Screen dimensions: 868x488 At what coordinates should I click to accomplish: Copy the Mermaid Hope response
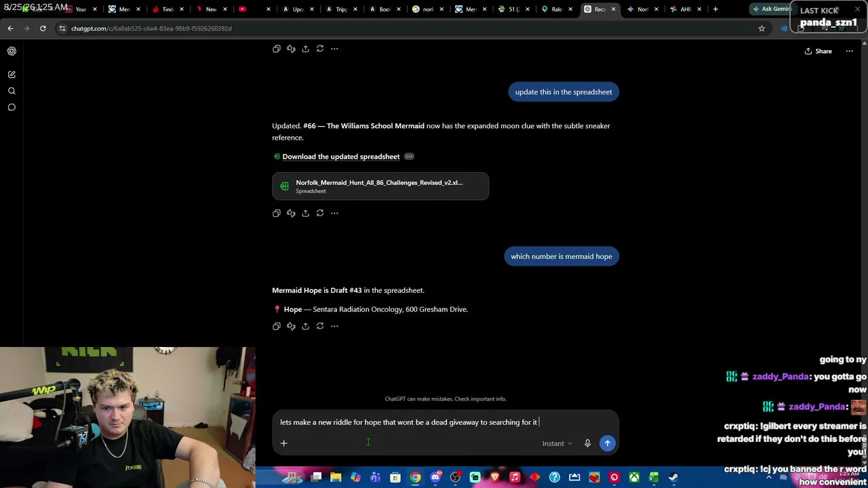[277, 326]
